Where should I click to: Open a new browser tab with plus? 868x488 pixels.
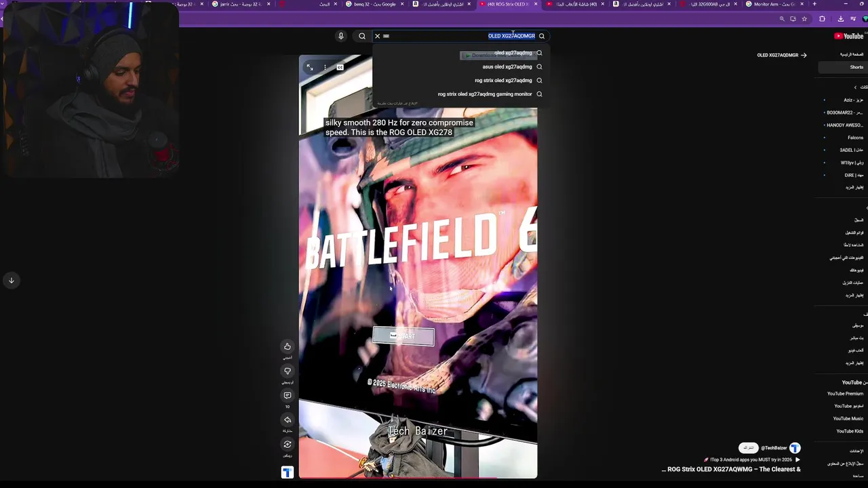(814, 4)
